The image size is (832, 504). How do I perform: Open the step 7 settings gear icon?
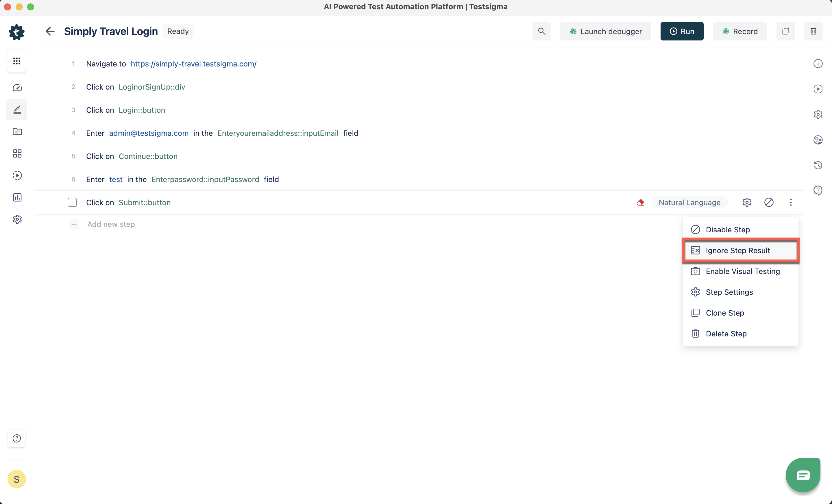click(x=746, y=203)
